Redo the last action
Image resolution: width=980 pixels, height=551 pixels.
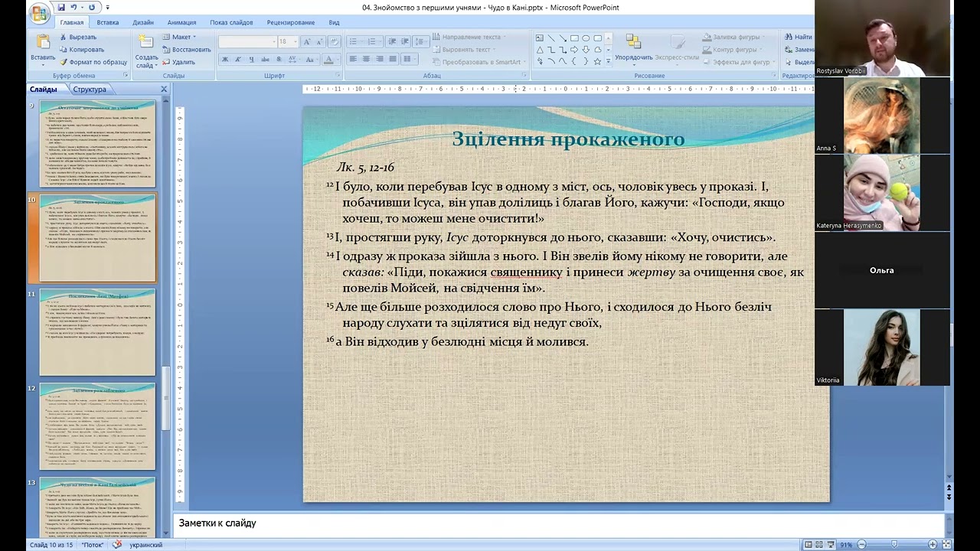tap(91, 8)
